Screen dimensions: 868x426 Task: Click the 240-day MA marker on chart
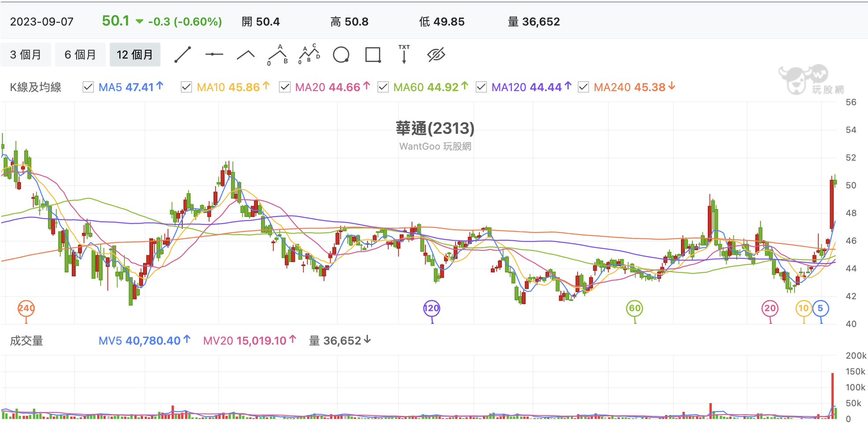coord(26,308)
